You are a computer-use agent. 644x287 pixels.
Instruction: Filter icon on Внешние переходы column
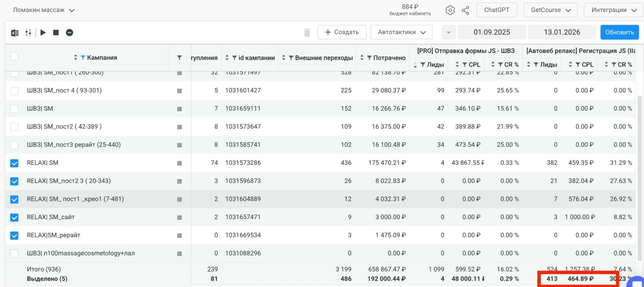pyautogui.click(x=291, y=58)
